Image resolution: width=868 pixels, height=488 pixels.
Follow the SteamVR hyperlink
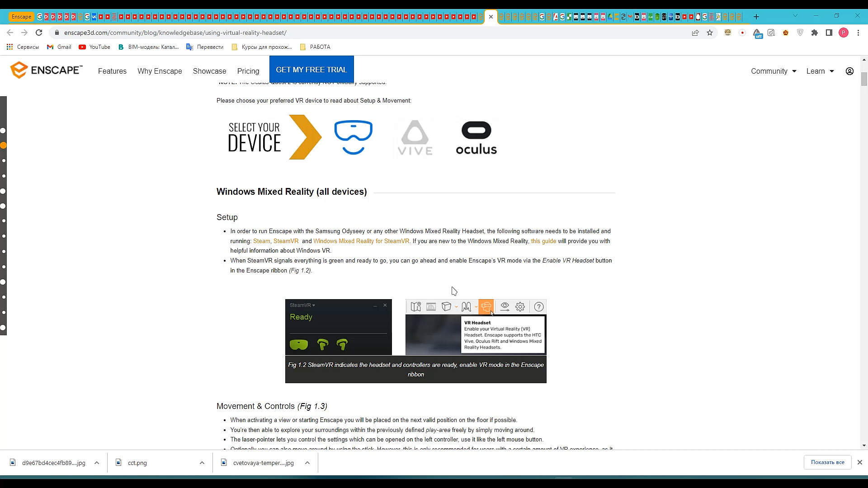[x=286, y=241]
